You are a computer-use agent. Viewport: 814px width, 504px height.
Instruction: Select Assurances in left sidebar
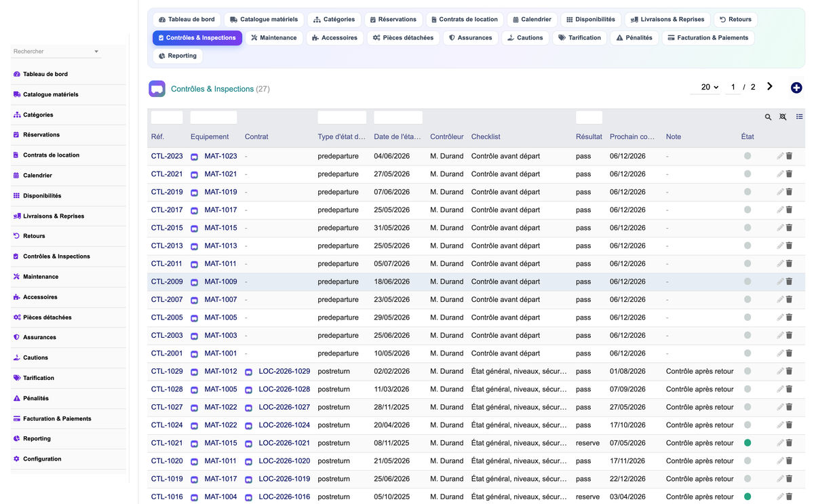click(x=68, y=337)
